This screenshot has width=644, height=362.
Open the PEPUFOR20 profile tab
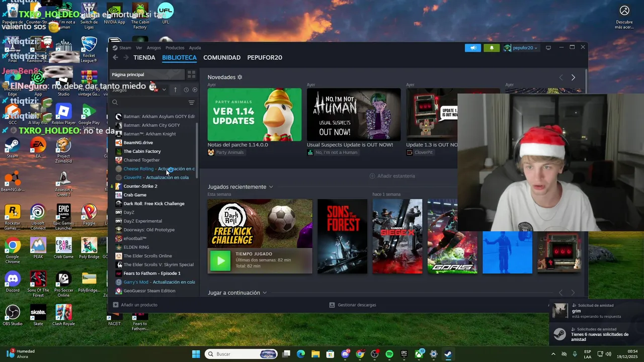click(x=265, y=57)
